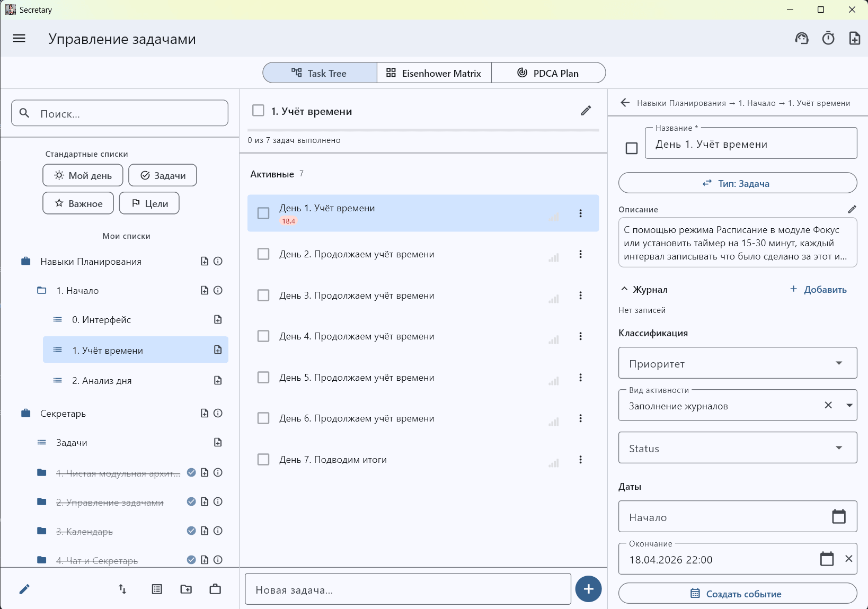Click the Поиск search field

[120, 113]
